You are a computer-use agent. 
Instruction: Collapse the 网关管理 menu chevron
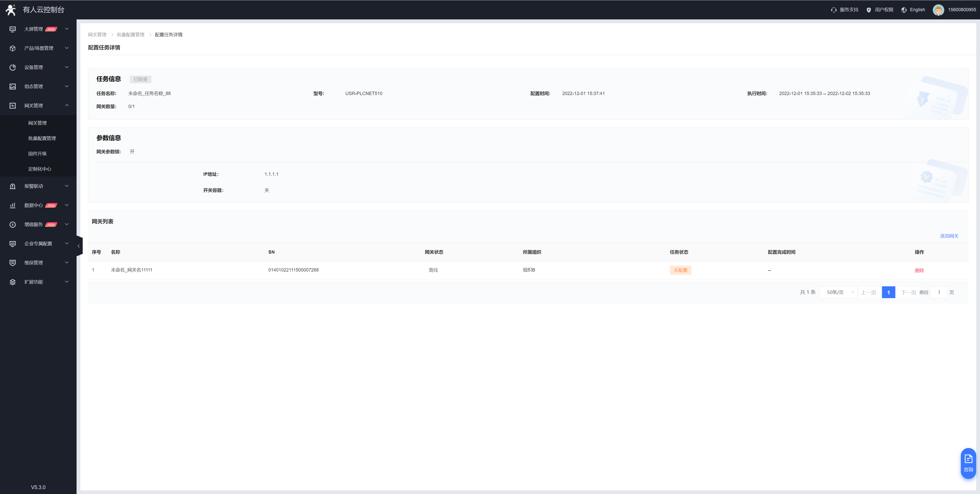67,105
